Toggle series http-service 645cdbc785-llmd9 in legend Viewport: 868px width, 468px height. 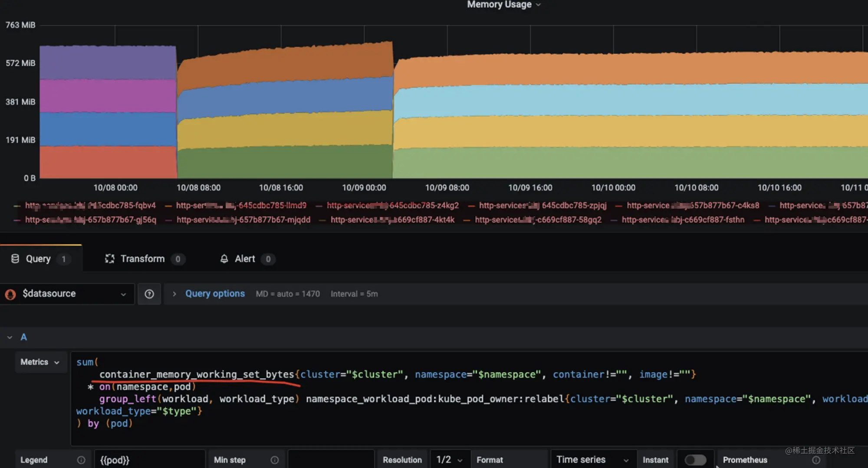pyautogui.click(x=241, y=206)
